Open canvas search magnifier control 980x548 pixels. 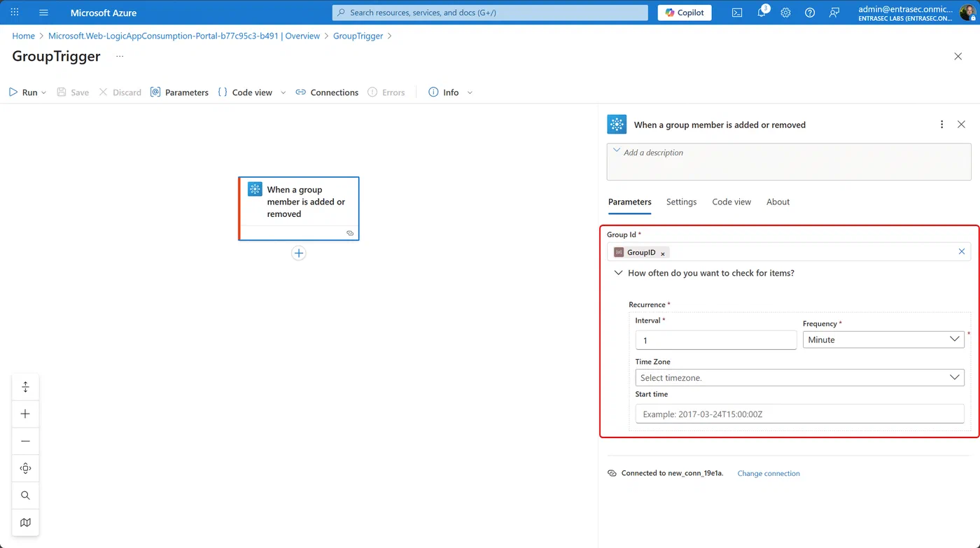pyautogui.click(x=25, y=496)
